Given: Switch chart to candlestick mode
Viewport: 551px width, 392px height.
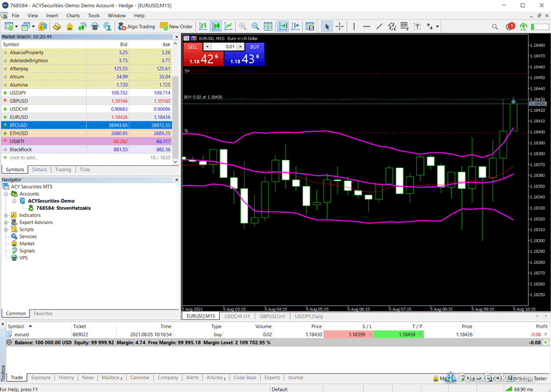Looking at the screenshot, I should [x=216, y=26].
